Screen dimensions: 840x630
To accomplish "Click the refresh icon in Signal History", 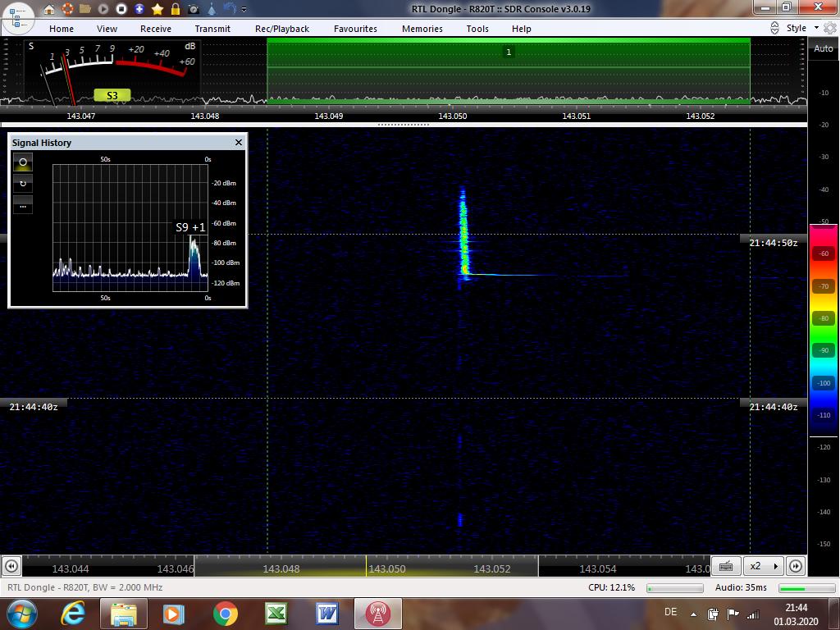I will tap(23, 183).
